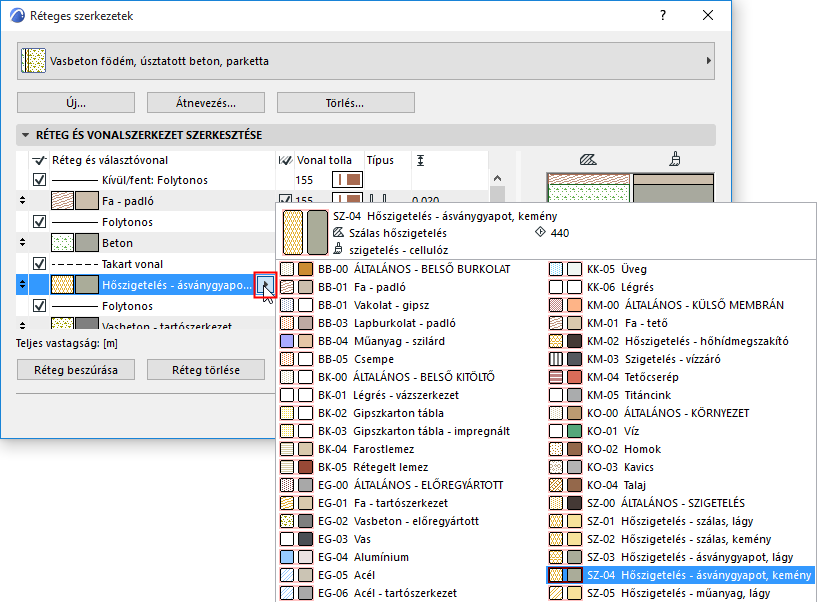This screenshot has height=602, width=817.
Task: Click the Szálas hőszigetelés fill icon in header
Action: coord(338,232)
